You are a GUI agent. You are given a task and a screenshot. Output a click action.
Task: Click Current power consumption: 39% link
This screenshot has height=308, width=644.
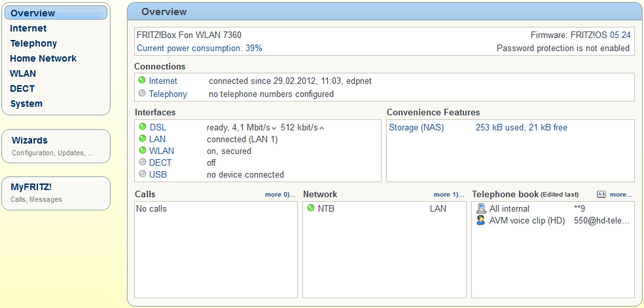pos(200,48)
